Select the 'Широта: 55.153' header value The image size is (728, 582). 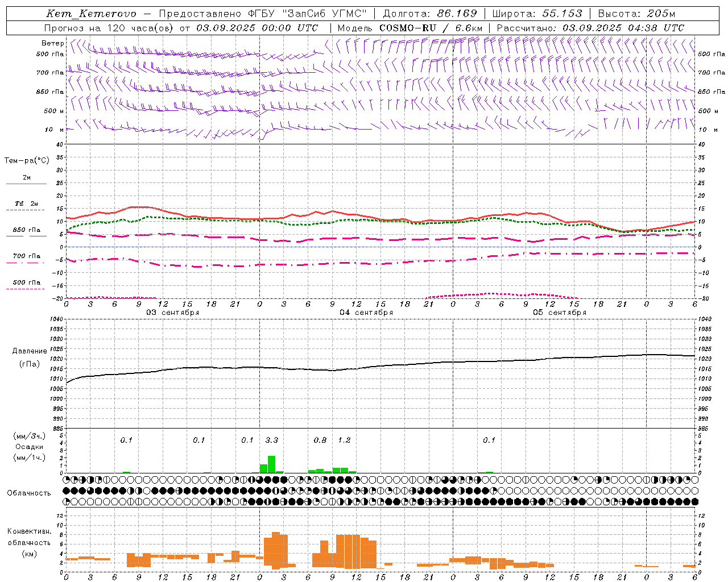click(x=537, y=14)
